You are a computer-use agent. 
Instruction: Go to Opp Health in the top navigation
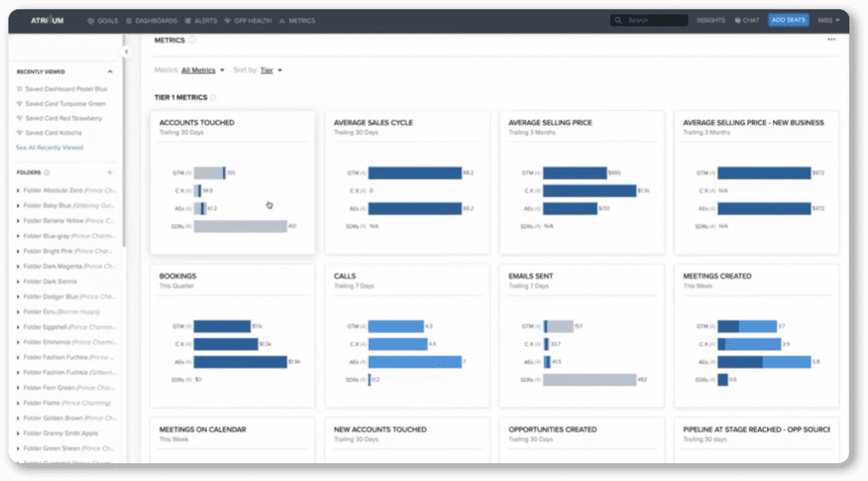(248, 20)
